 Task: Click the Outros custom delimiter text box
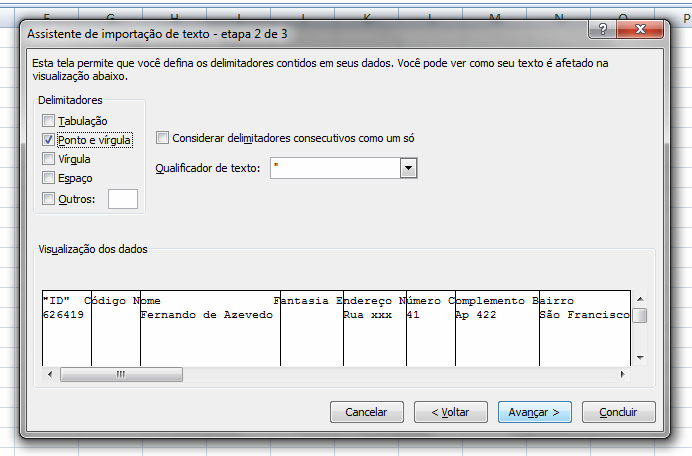click(x=122, y=199)
